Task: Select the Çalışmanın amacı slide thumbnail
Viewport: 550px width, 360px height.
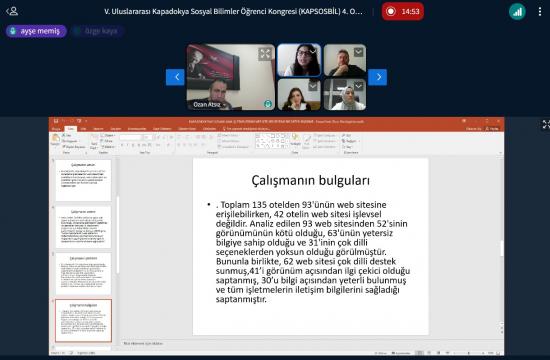Action: coord(83,180)
